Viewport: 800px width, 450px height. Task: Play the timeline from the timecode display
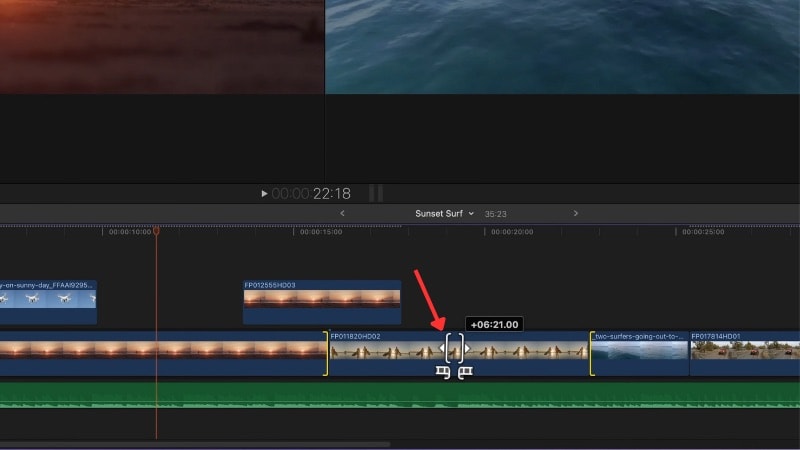pos(264,193)
